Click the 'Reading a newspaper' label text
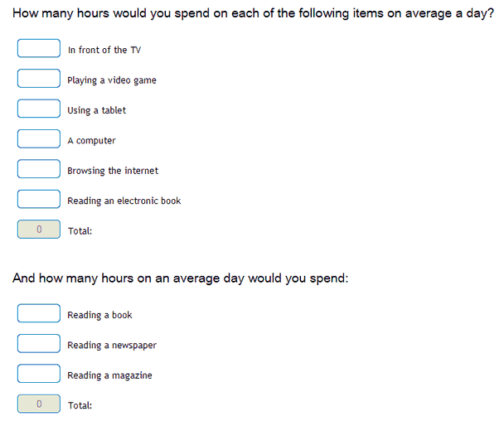The image size is (504, 426). [x=112, y=346]
